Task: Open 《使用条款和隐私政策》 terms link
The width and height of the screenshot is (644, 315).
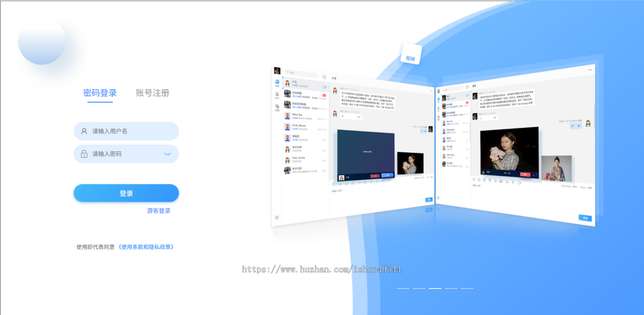Action: (x=146, y=247)
